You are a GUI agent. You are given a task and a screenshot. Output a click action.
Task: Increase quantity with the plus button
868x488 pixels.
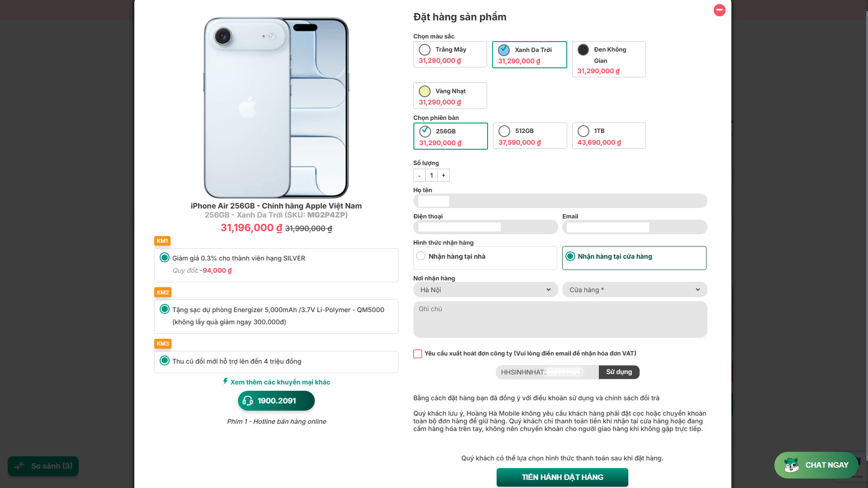pos(444,175)
